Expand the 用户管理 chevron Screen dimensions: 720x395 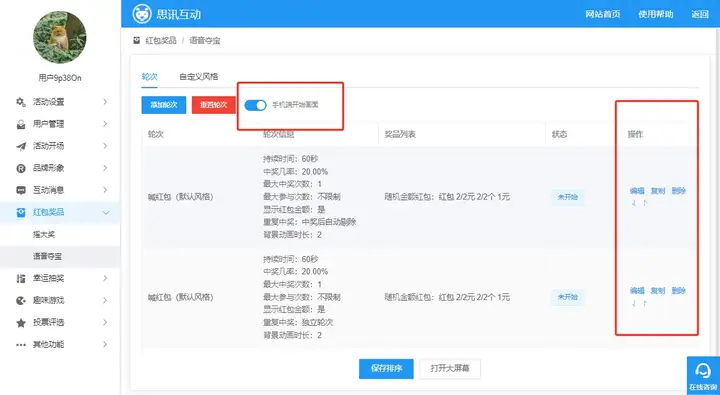105,124
